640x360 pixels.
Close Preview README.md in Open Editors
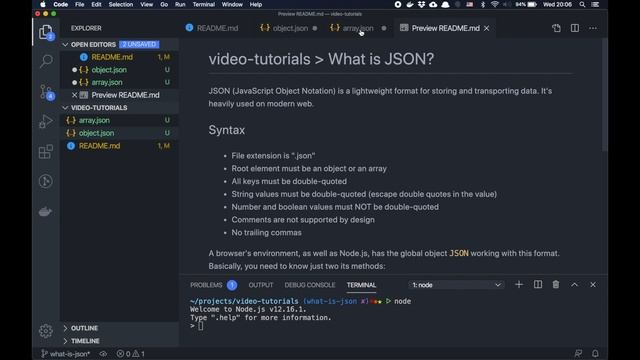74,95
